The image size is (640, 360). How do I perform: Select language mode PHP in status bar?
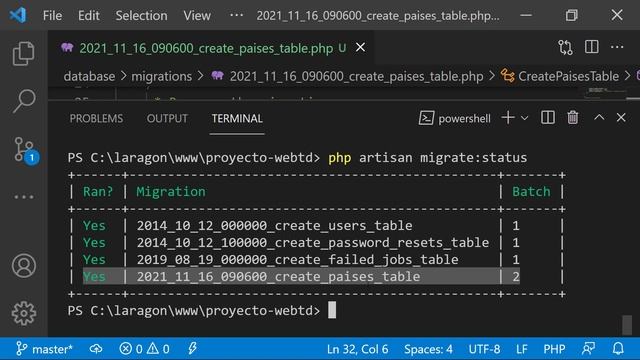click(x=554, y=349)
